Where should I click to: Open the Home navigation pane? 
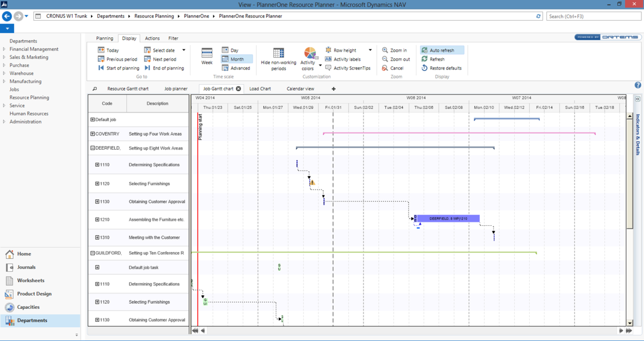[40, 254]
